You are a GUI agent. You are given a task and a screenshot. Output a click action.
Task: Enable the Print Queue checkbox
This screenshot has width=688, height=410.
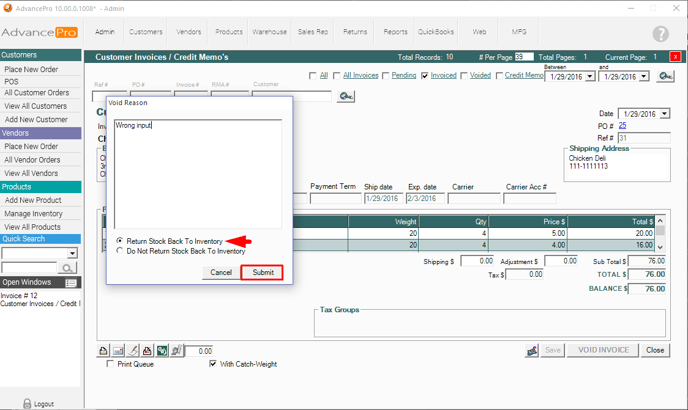(110, 364)
